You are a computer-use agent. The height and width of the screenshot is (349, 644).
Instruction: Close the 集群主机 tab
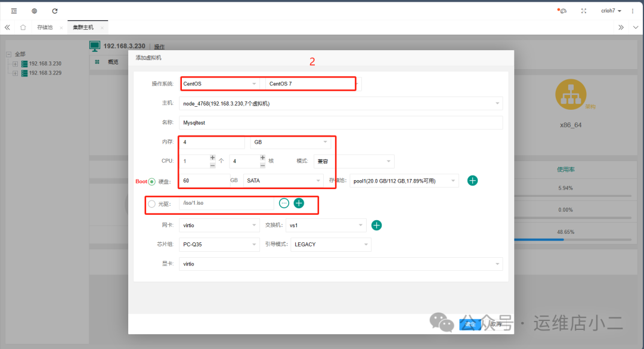point(102,28)
